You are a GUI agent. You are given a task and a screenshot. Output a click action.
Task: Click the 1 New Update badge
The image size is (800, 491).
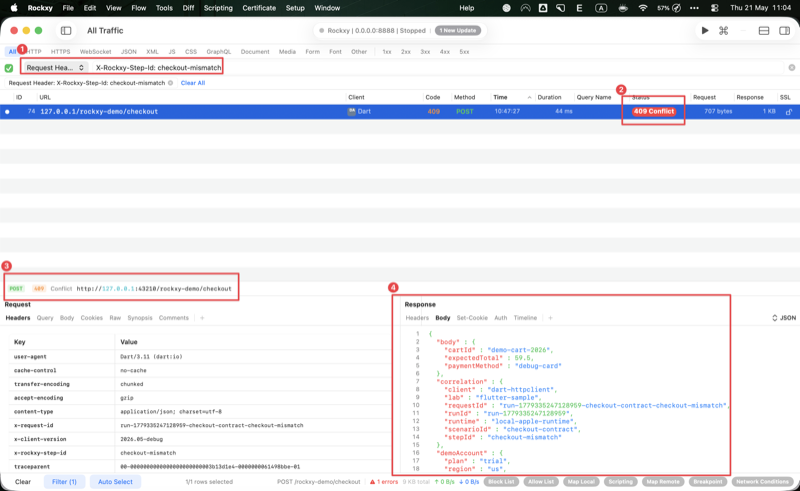458,31
